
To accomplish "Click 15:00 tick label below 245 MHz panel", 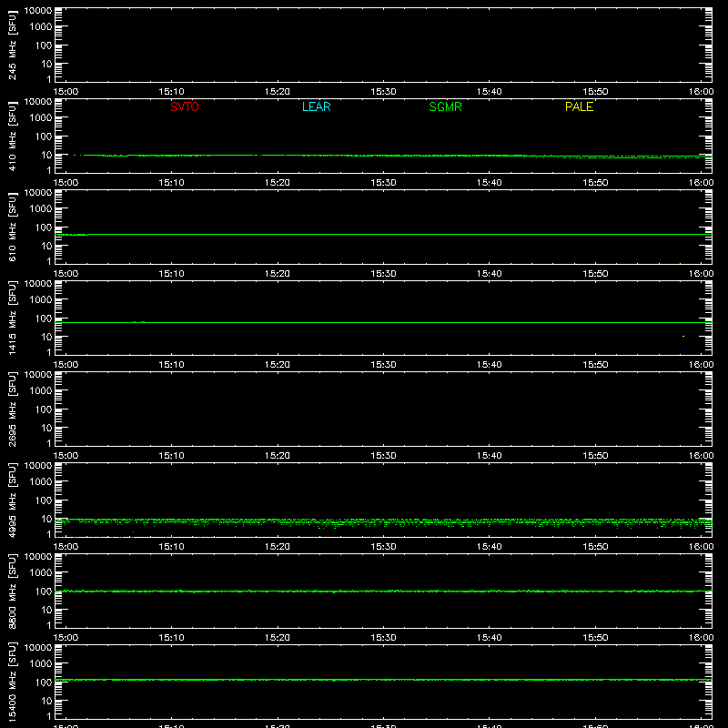I will 66,92.
